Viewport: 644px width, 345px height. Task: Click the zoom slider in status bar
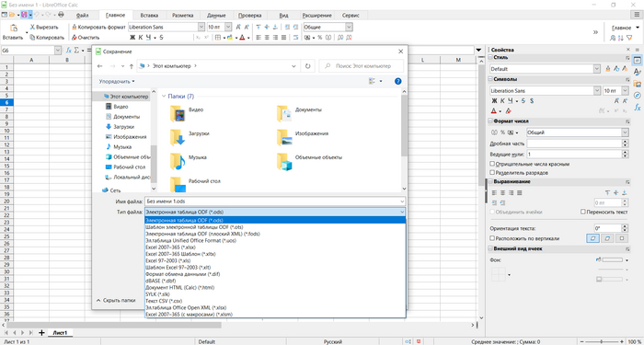click(601, 341)
